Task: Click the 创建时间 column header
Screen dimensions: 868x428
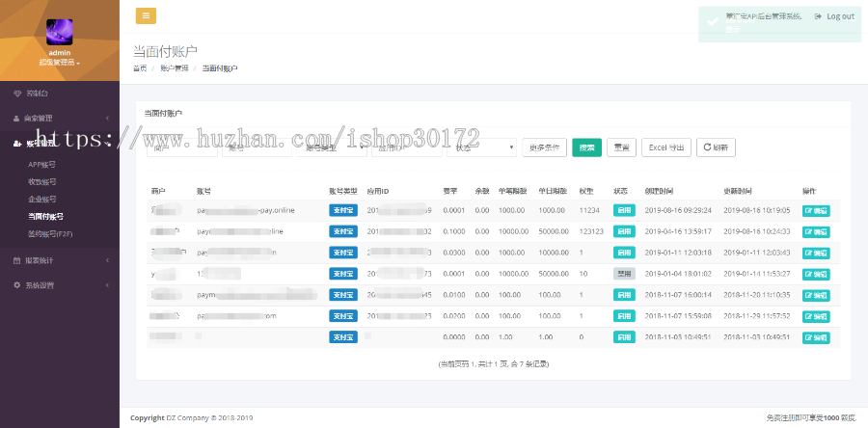Action: 660,191
